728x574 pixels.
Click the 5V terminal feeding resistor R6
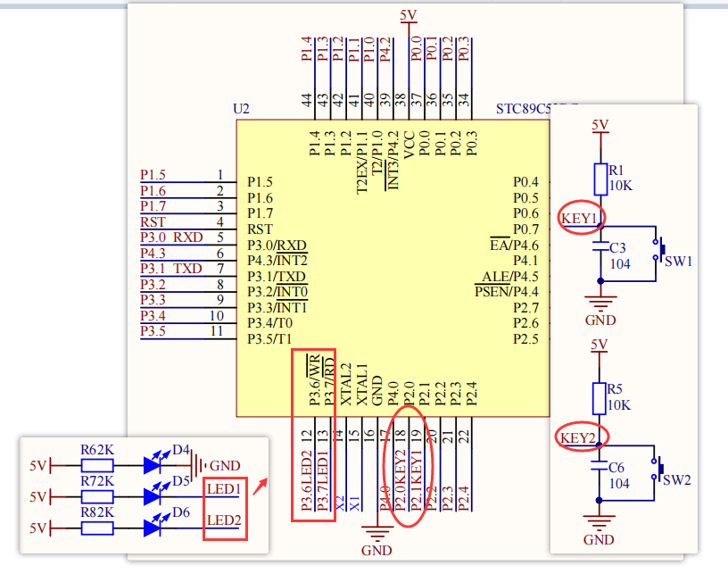pyautogui.click(x=41, y=465)
